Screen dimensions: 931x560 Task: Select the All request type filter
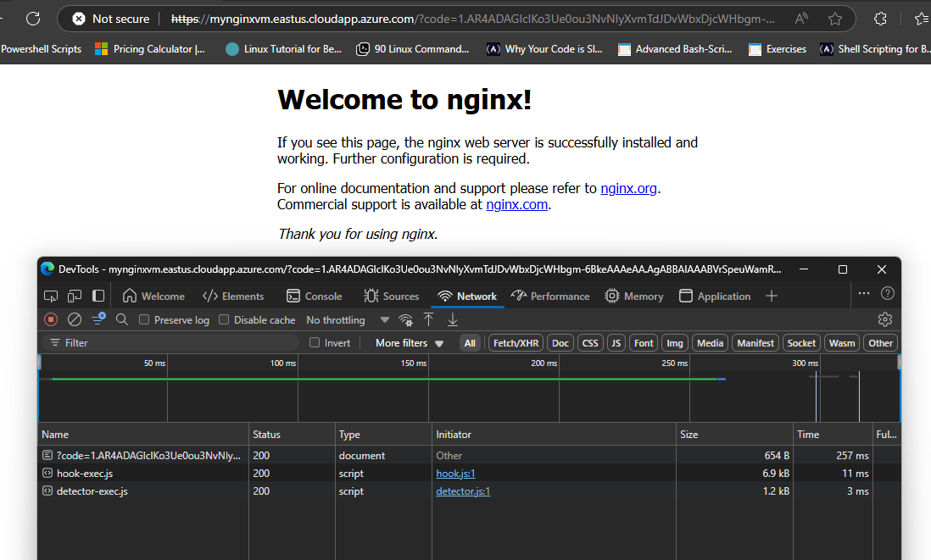tap(470, 343)
